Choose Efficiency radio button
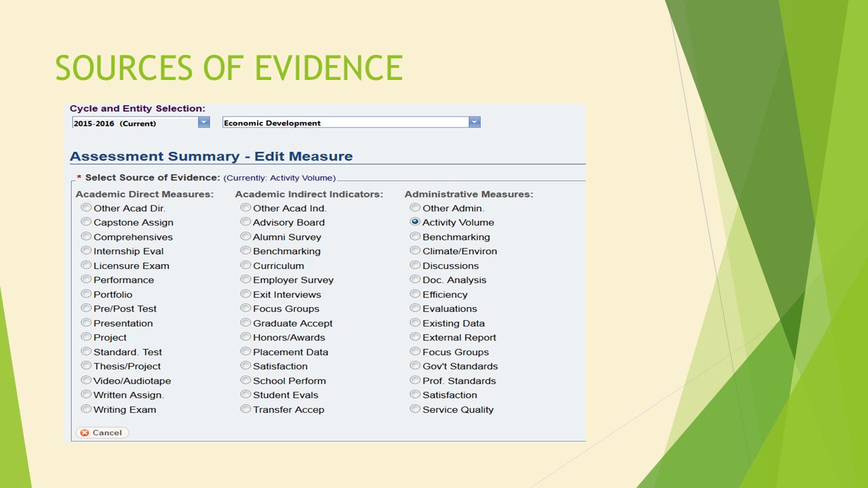Screen dimensions: 868x488 pos(415,294)
